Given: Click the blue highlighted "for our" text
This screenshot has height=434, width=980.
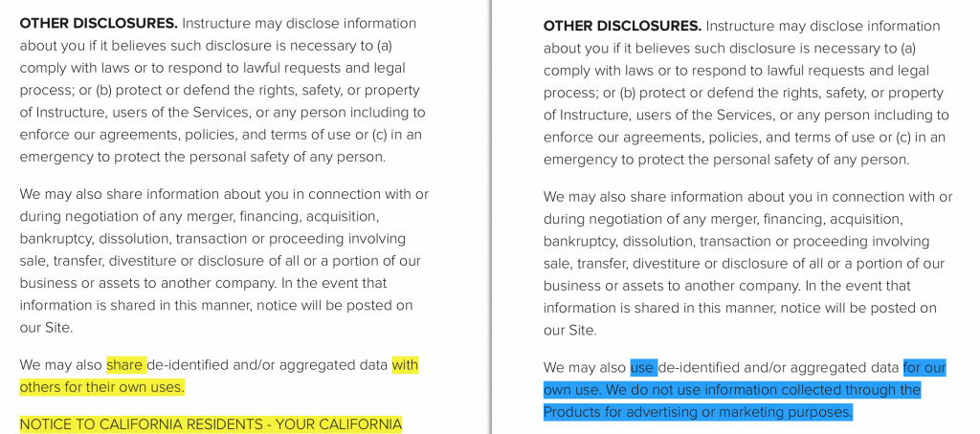Looking at the screenshot, I should [924, 368].
